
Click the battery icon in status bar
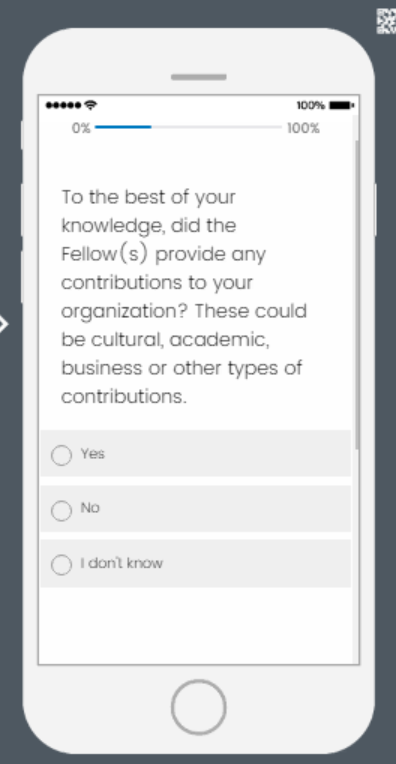pos(342,105)
